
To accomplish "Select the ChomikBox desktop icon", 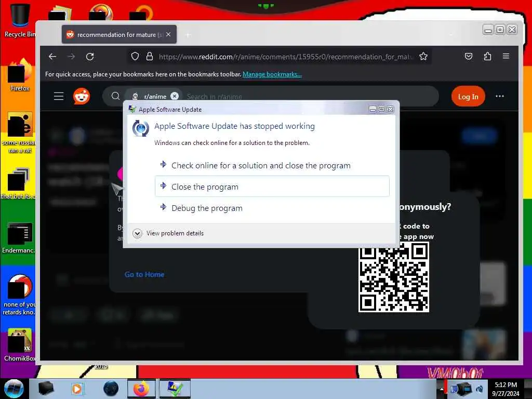I will pos(19,344).
